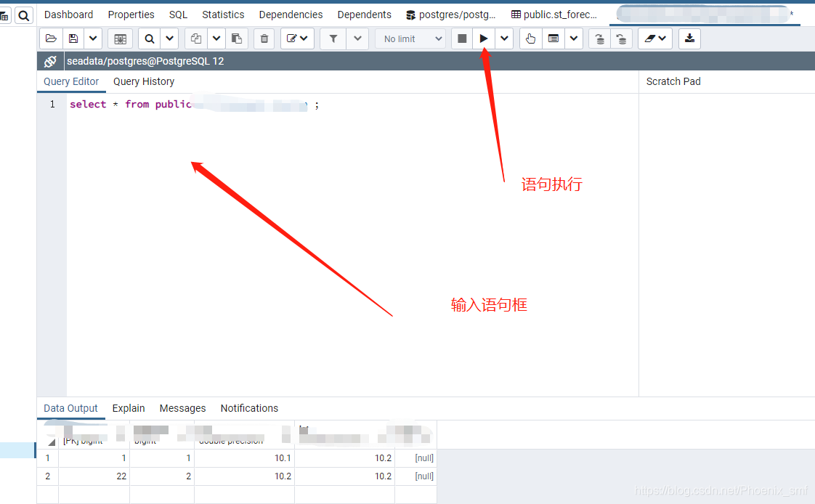Expand the copy options dropdown
815x504 pixels.
216,38
